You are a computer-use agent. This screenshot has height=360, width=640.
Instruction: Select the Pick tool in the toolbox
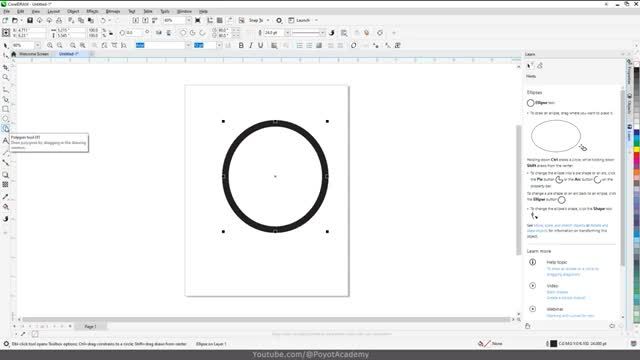click(6, 46)
